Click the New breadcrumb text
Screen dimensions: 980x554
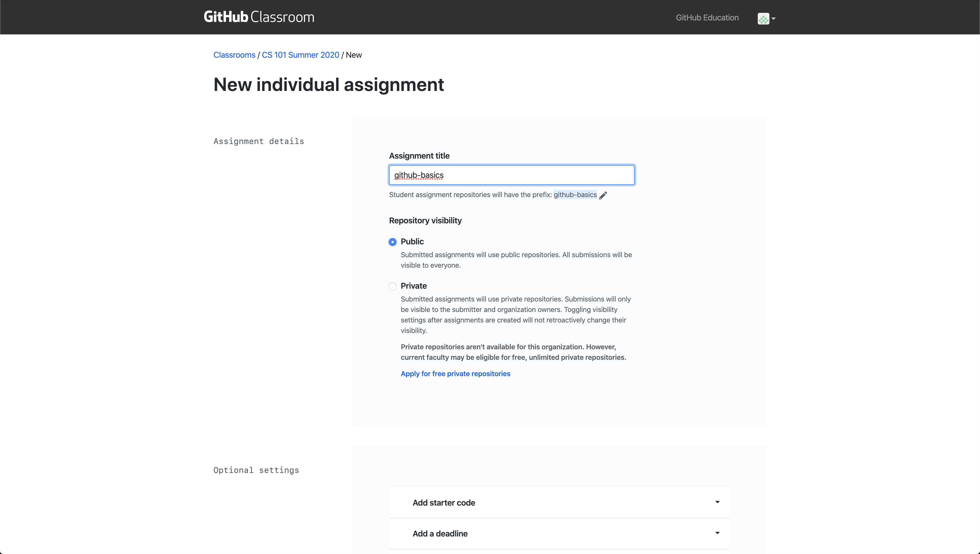354,55
